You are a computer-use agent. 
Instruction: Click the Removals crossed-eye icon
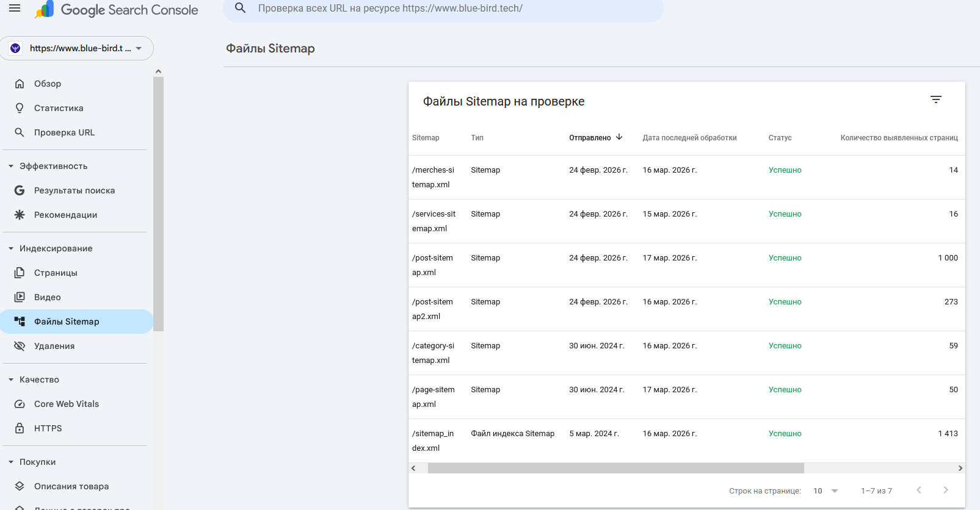pyautogui.click(x=20, y=346)
